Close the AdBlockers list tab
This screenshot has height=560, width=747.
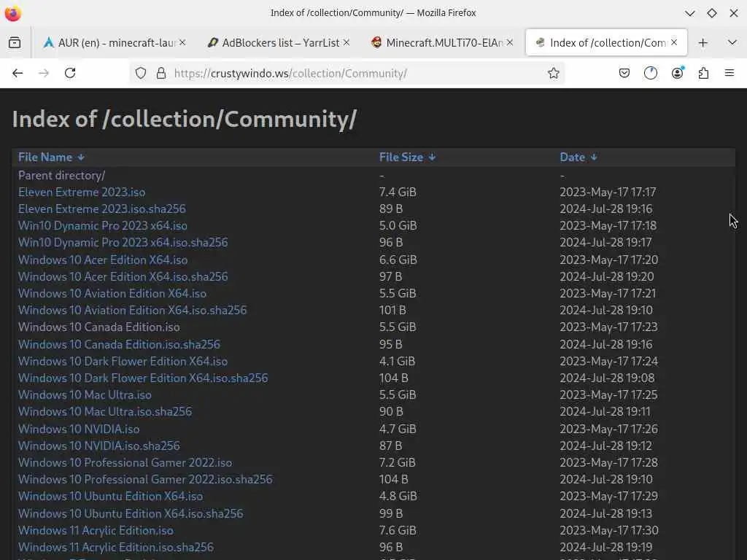pyautogui.click(x=347, y=43)
